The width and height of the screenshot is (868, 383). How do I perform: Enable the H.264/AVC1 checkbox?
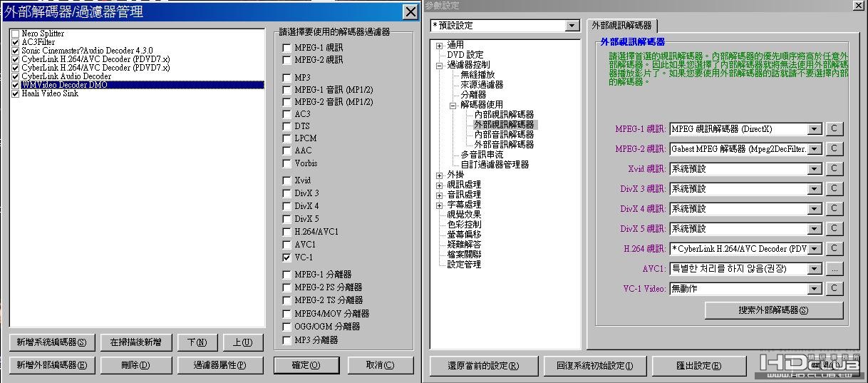pyautogui.click(x=286, y=232)
